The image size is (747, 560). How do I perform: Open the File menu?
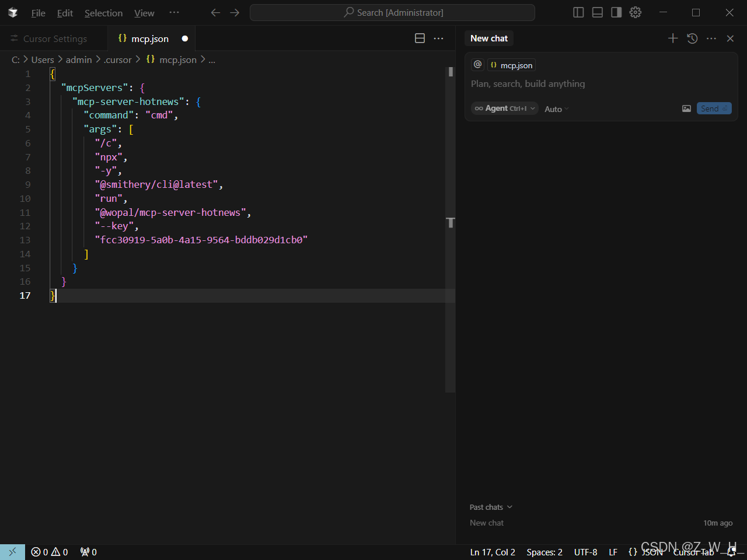coord(38,13)
